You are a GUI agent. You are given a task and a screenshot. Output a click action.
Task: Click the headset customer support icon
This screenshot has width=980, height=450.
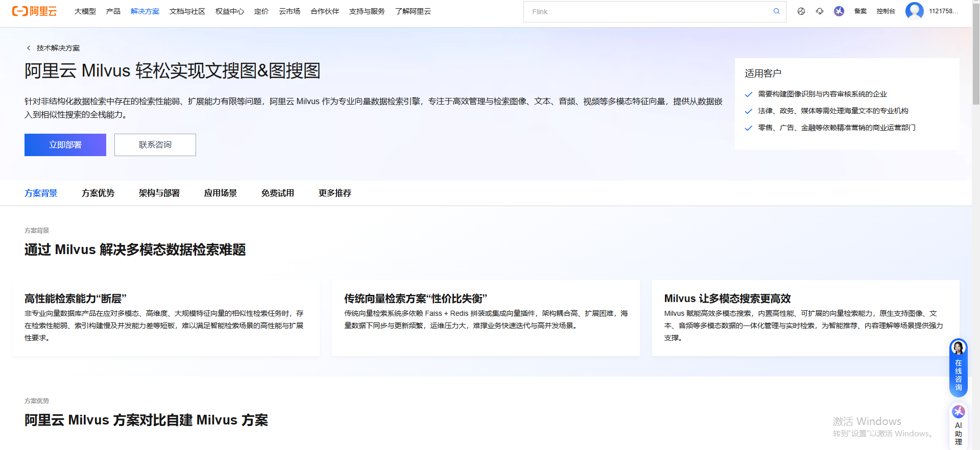click(820, 11)
